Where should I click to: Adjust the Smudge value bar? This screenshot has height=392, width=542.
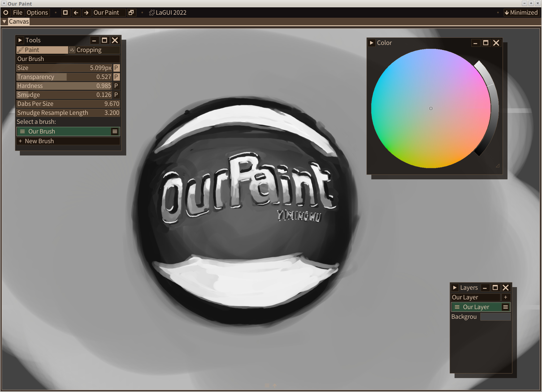click(64, 95)
